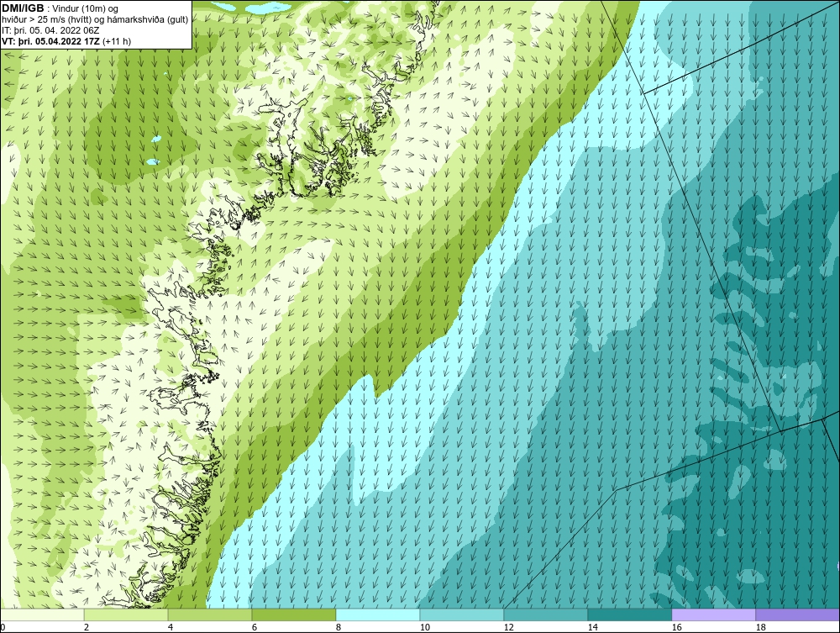Click the 2–4 m/s light green swatch
Viewport: 840px width, 633px height.
[x=126, y=615]
